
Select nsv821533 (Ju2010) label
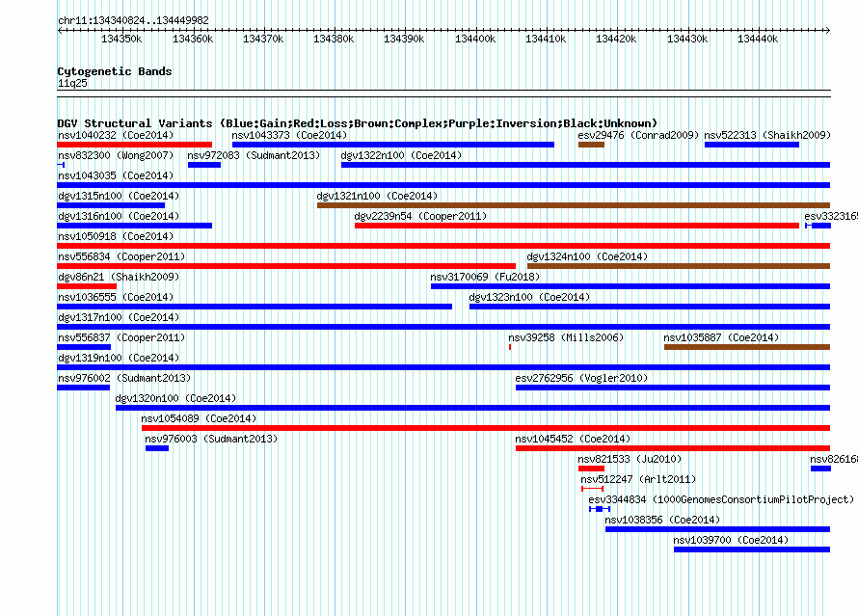(630, 459)
